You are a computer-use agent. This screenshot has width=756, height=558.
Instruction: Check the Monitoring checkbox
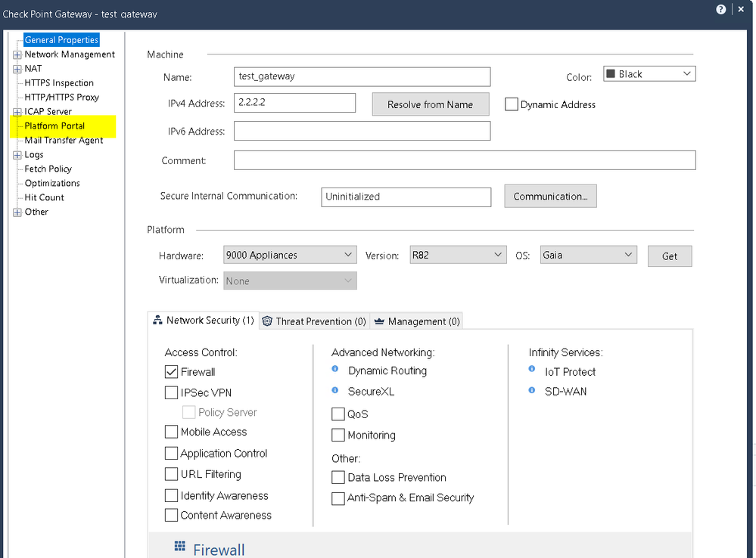pos(338,435)
